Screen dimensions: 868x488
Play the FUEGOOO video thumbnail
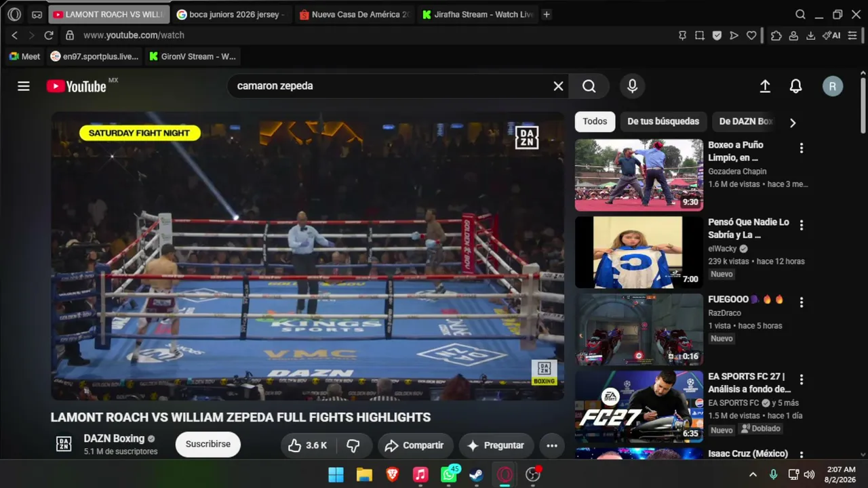(639, 329)
